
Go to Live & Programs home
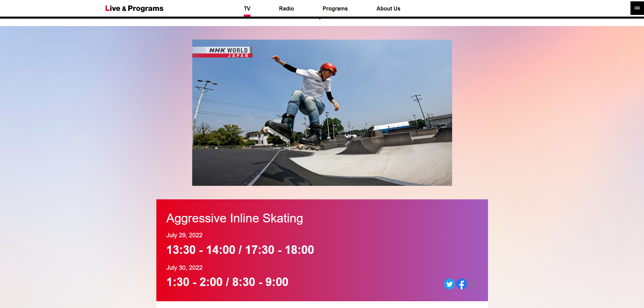coord(134,8)
